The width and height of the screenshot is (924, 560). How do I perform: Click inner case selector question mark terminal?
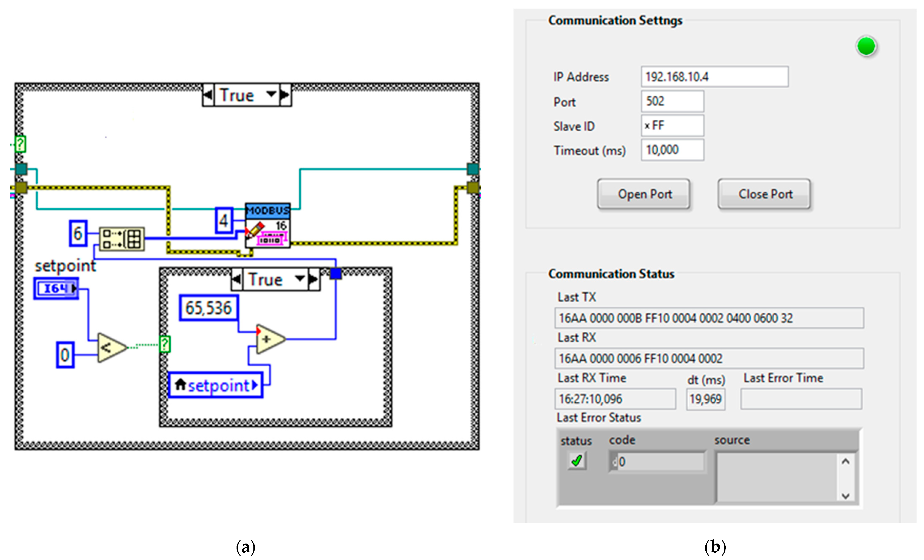(x=165, y=344)
